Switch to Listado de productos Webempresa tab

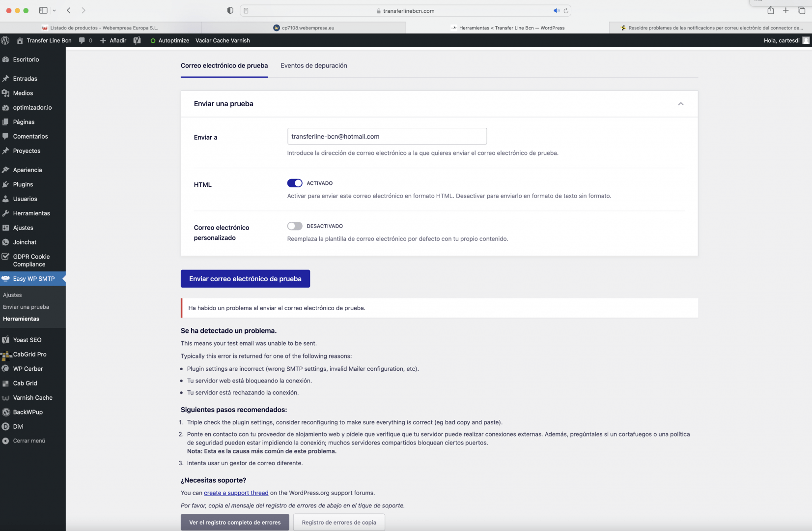pos(101,28)
